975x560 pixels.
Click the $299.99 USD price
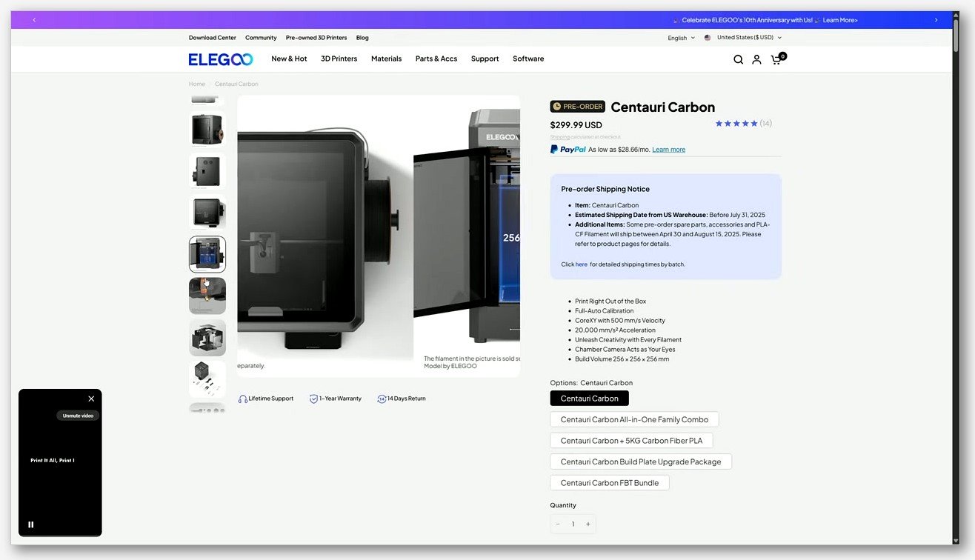[x=576, y=125]
